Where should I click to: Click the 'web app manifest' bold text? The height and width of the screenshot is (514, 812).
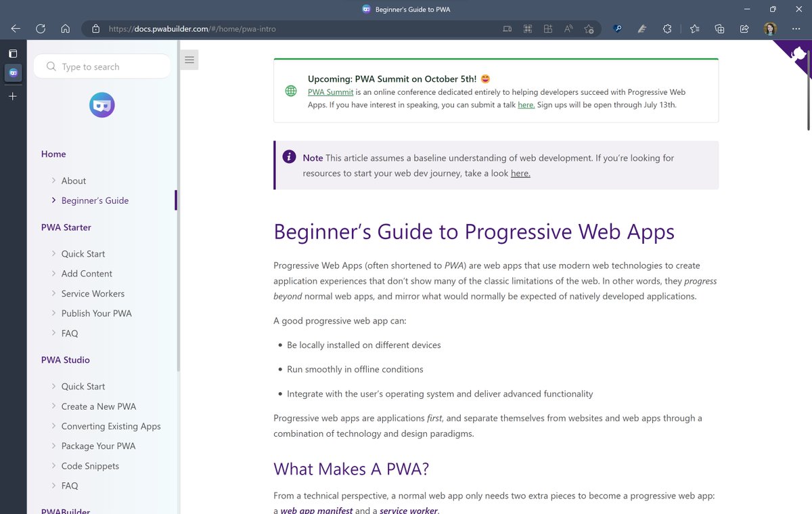point(316,511)
